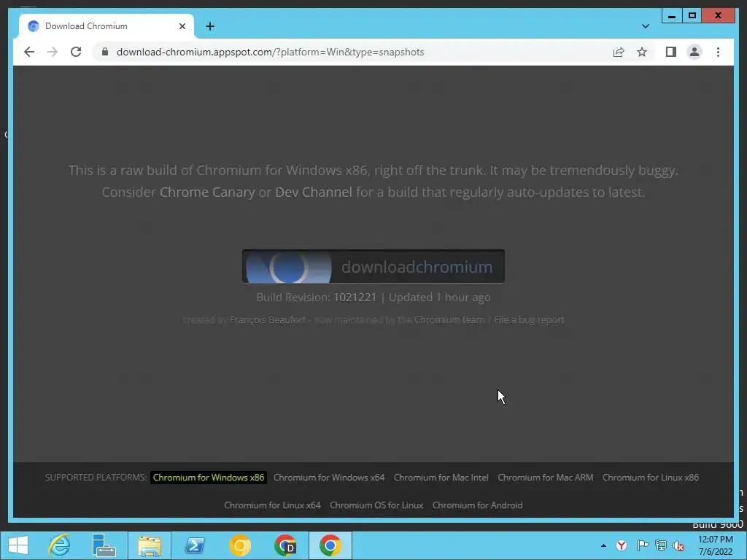This screenshot has height=560, width=747.
Task: View site info via the padlock icon
Action: [105, 52]
